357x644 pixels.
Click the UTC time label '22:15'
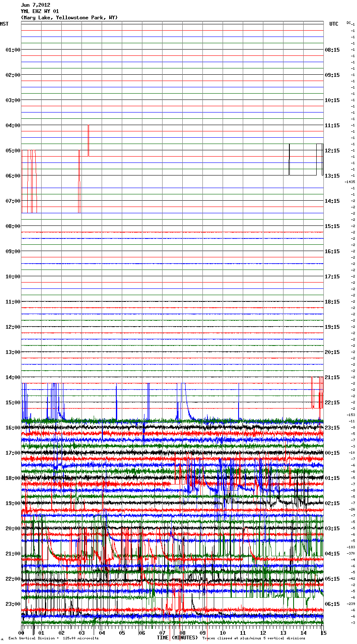point(332,403)
